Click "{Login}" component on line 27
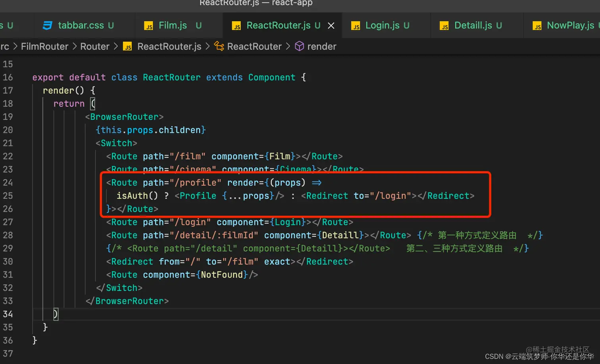This screenshot has height=364, width=600. (x=288, y=222)
